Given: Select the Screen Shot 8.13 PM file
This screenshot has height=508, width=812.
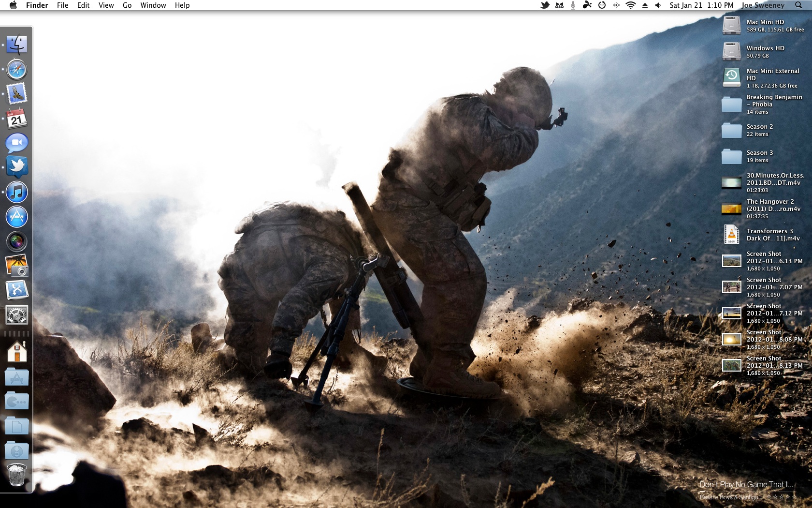Looking at the screenshot, I should (731, 365).
